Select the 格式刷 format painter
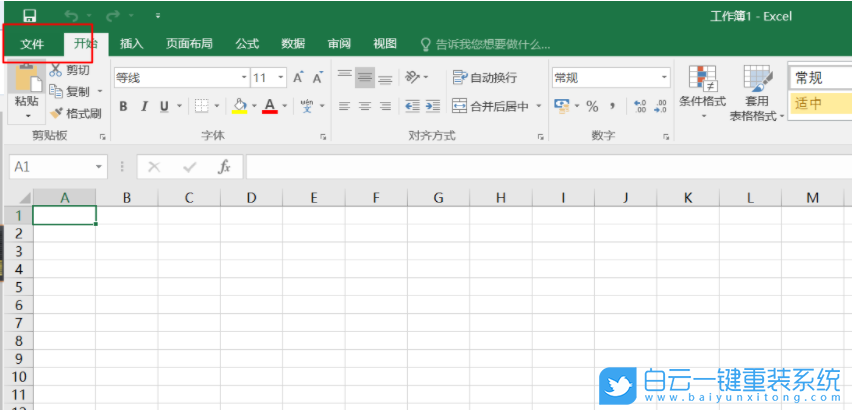The image size is (852, 410). pyautogui.click(x=76, y=113)
